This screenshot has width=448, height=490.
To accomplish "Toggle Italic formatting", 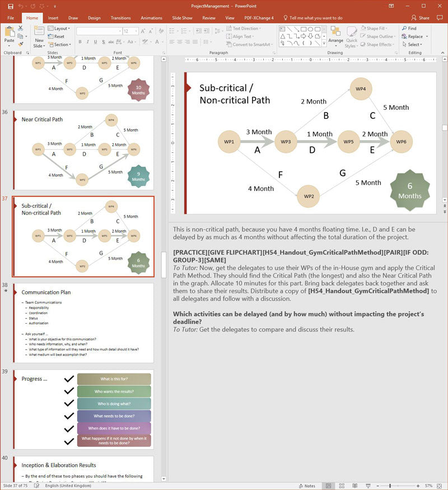I will 88,41.
